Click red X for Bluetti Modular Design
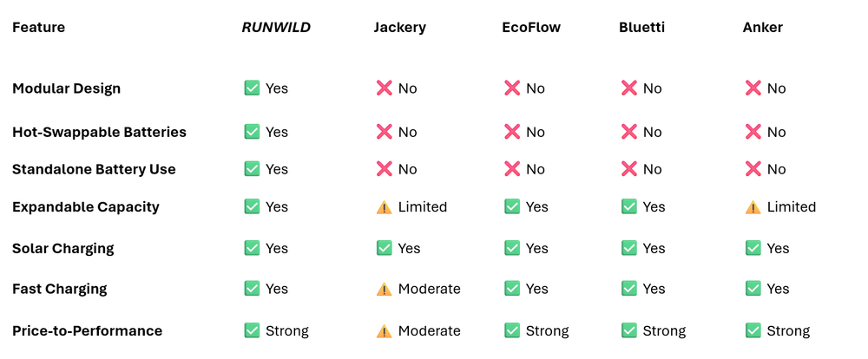This screenshot has height=359, width=868. pyautogui.click(x=629, y=88)
